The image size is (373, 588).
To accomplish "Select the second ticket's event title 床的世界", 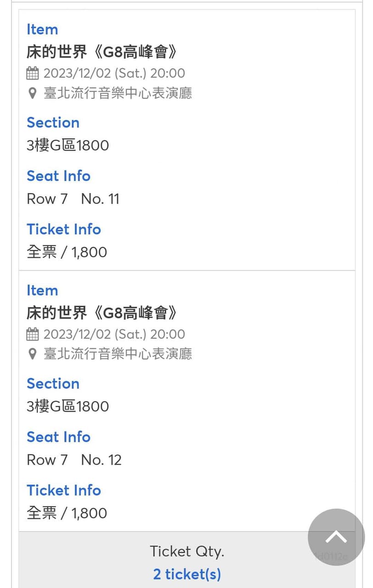I will click(x=102, y=313).
